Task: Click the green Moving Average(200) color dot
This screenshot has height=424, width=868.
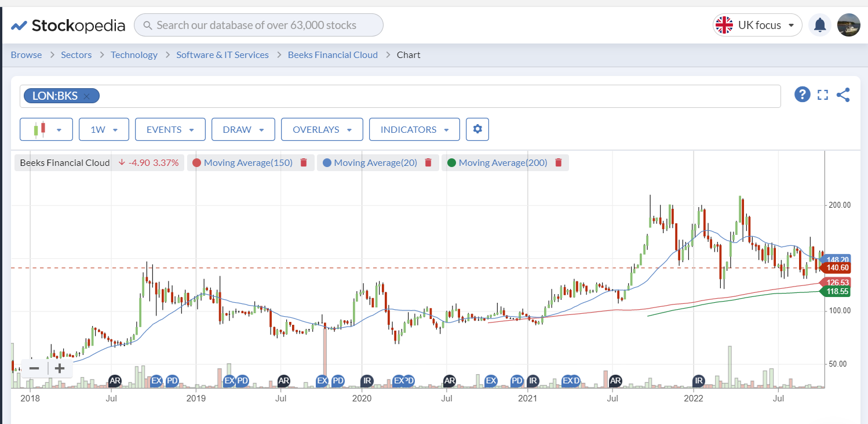Action: tap(451, 163)
